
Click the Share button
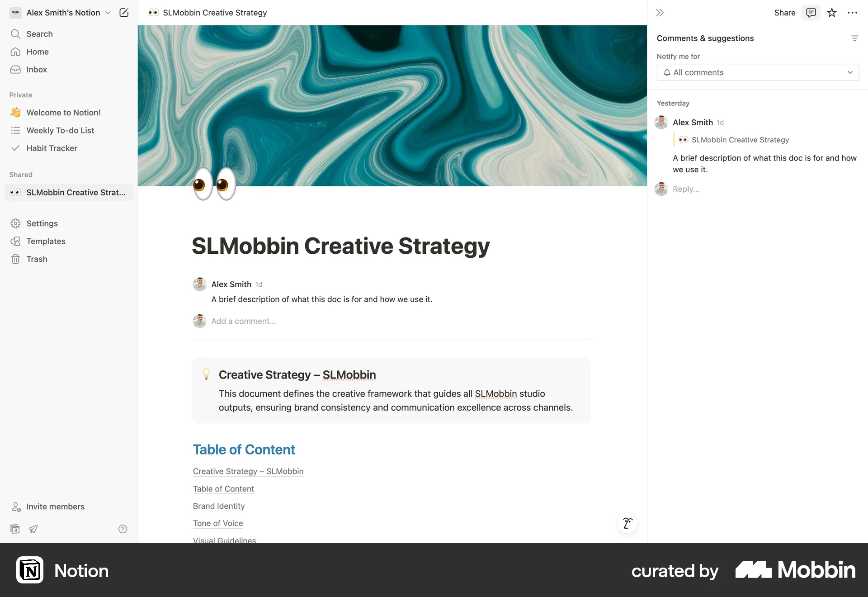tap(784, 13)
